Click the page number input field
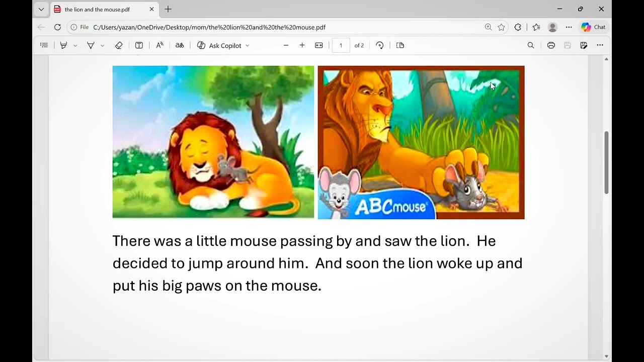The height and width of the screenshot is (362, 644). point(341,45)
